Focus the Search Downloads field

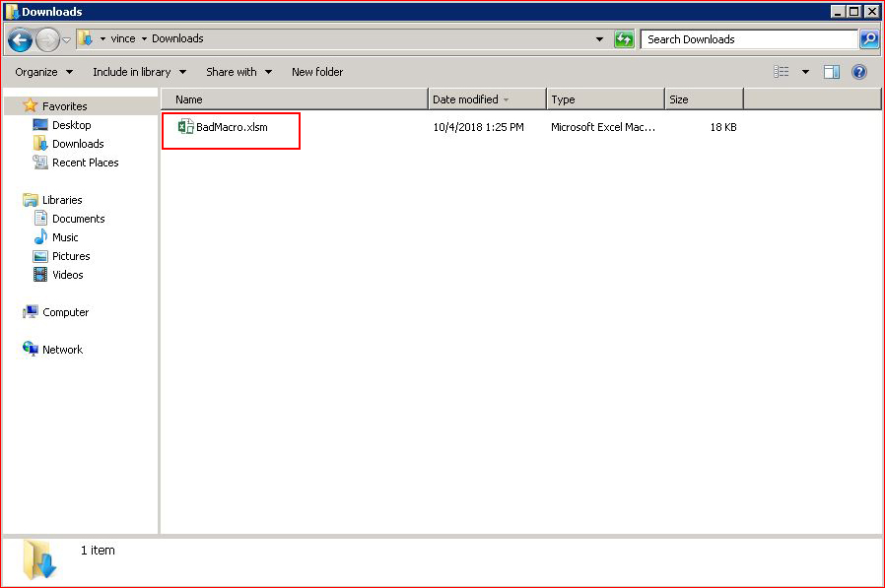750,39
